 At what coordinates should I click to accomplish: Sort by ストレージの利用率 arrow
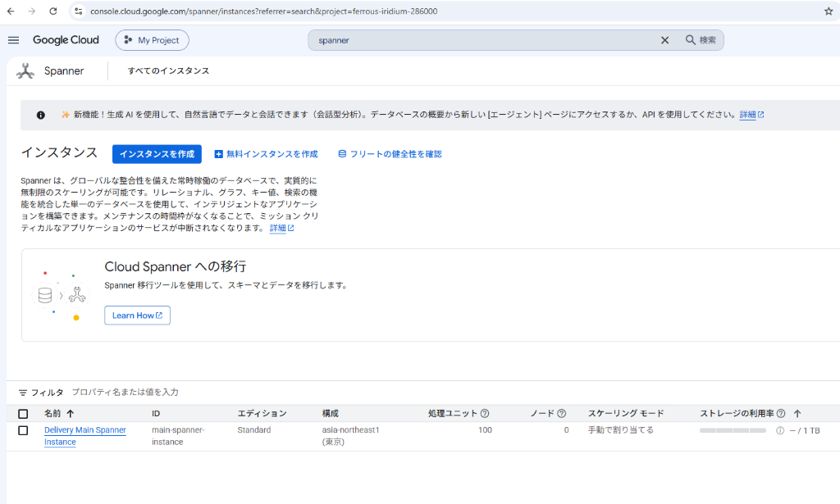pyautogui.click(x=797, y=414)
